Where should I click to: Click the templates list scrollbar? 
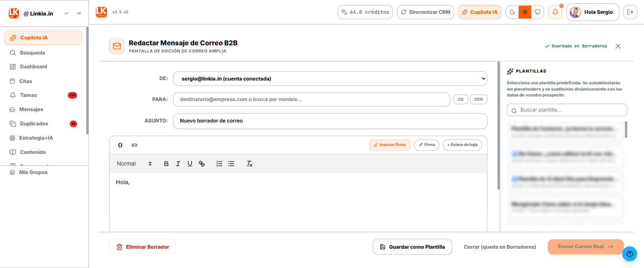[x=626, y=130]
